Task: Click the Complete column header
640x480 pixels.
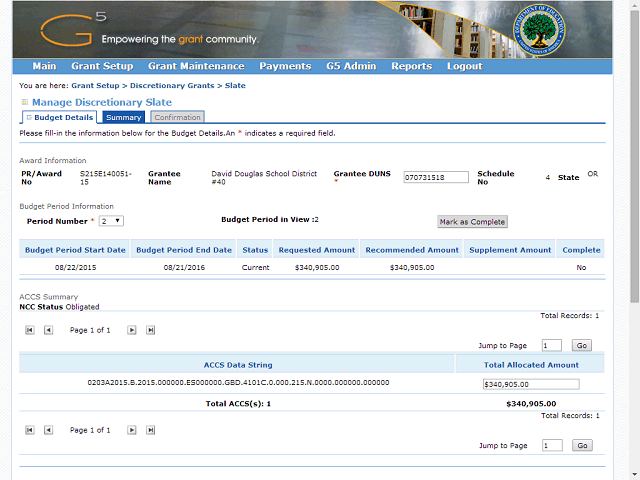Action: point(581,250)
